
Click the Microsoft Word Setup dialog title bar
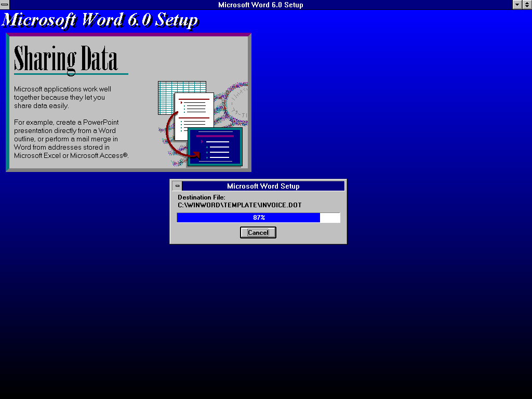coord(263,186)
